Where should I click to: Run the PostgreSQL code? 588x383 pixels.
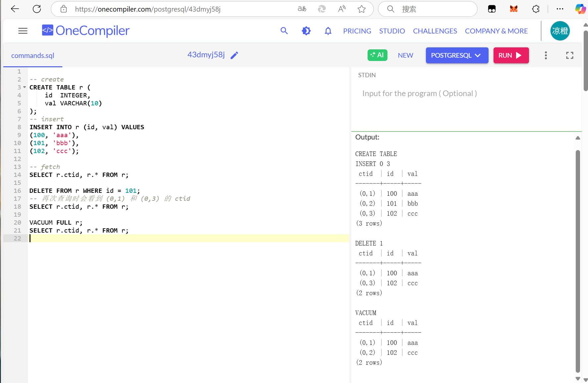tap(511, 55)
